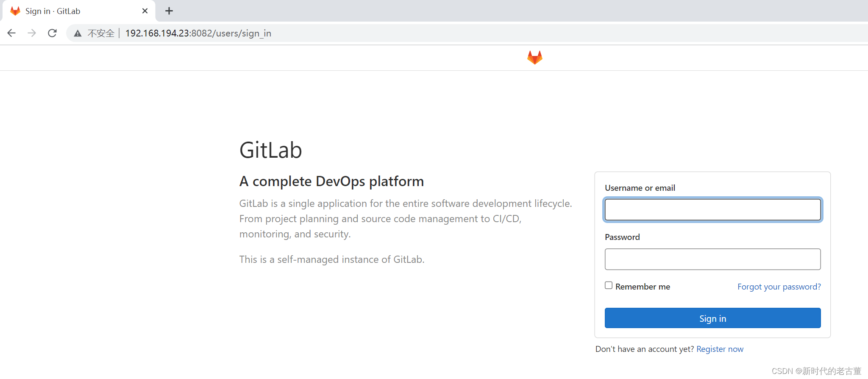Click the GitLab fox logo in page header
This screenshot has width=868, height=379.
click(x=534, y=58)
